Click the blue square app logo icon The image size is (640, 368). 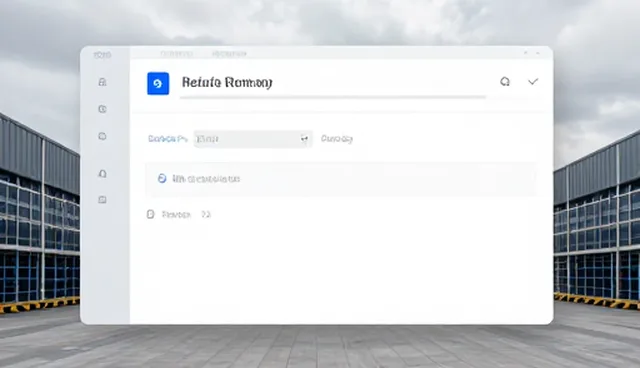coord(158,84)
